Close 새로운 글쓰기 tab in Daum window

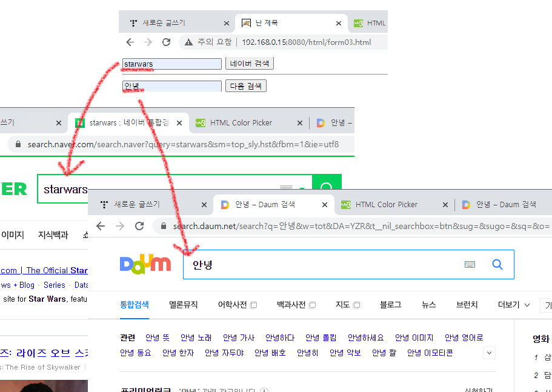pos(204,205)
